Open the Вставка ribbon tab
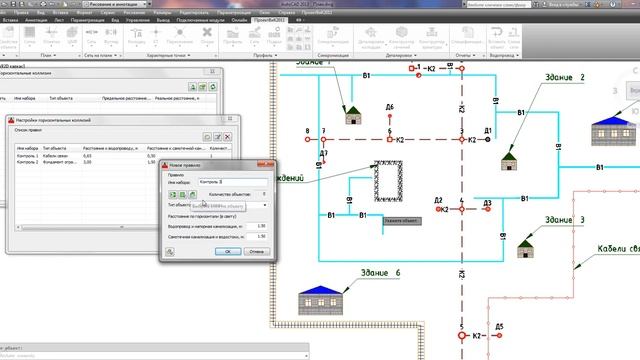 pyautogui.click(x=10, y=20)
